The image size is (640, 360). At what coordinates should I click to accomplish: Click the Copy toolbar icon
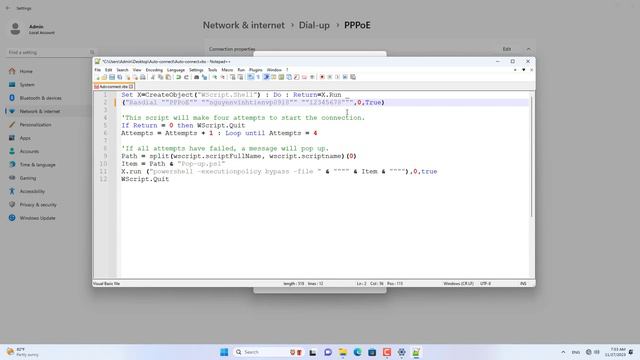tap(161, 77)
